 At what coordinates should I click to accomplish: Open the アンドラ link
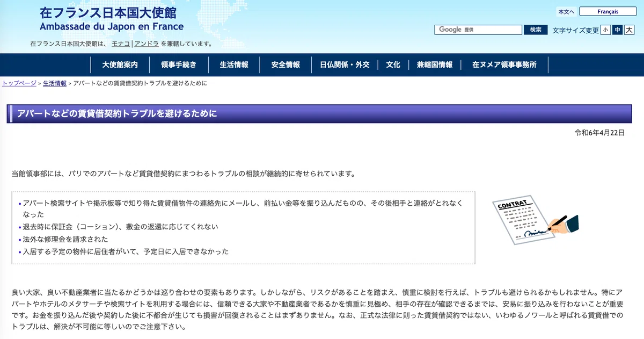click(147, 44)
